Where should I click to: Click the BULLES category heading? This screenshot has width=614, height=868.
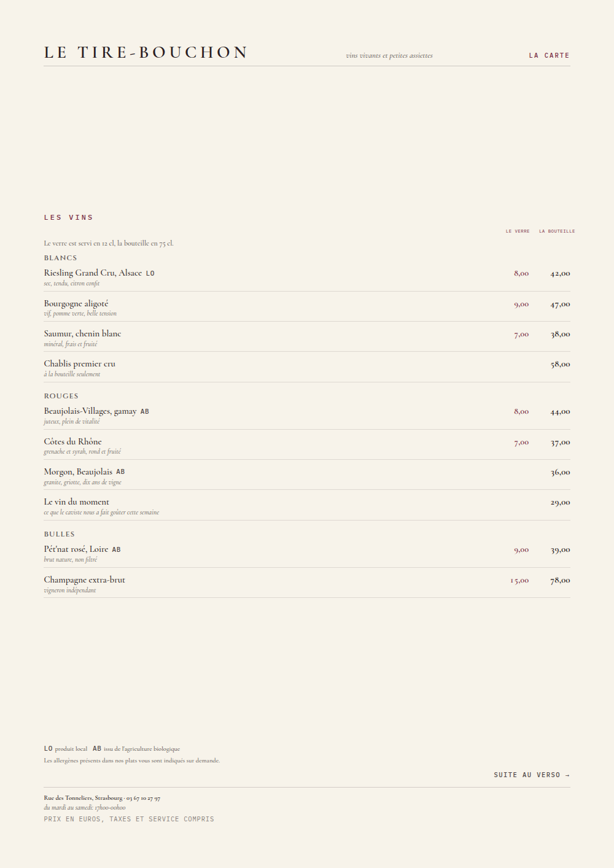[60, 535]
